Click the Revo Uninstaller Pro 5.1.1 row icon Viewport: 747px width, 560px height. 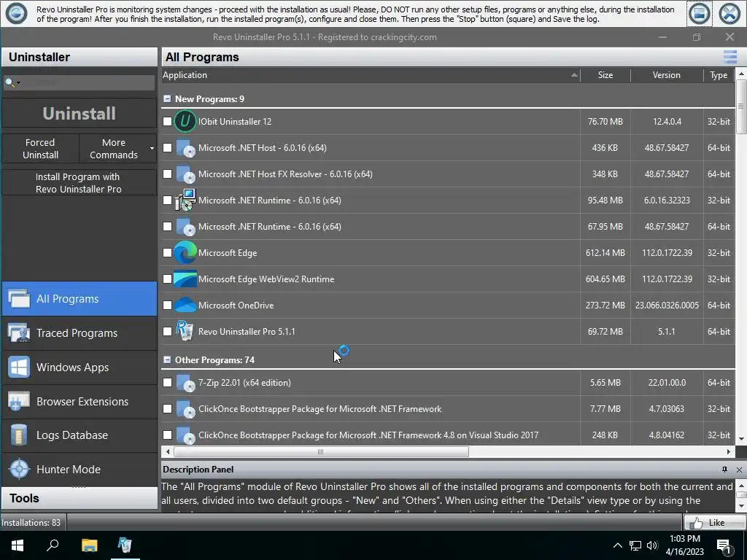(x=185, y=332)
